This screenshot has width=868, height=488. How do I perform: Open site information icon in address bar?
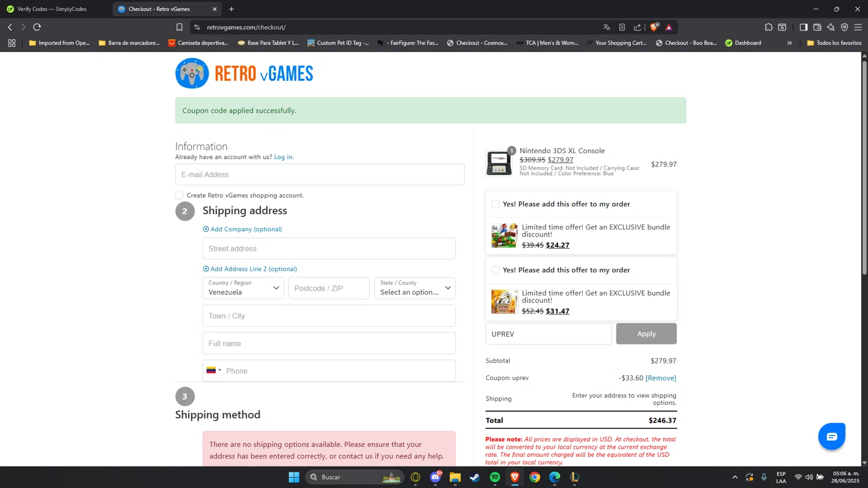[x=197, y=27]
